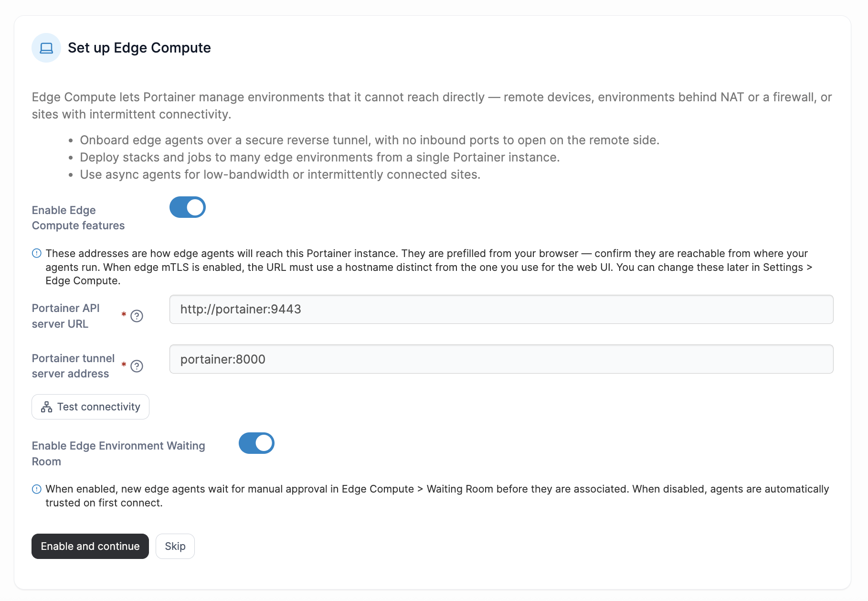This screenshot has height=601, width=868.
Task: Click the Portainer tunnel server address label
Action: click(x=74, y=366)
